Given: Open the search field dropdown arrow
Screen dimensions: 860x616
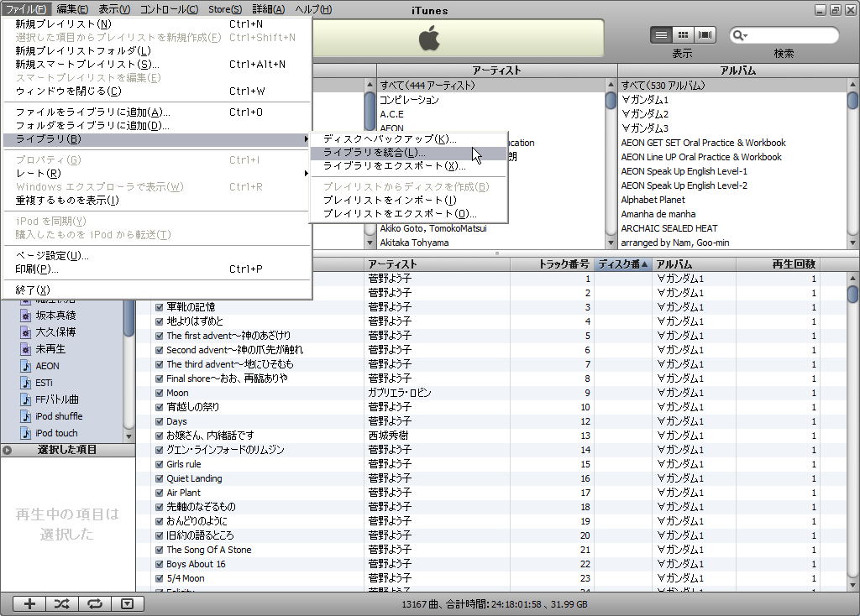Looking at the screenshot, I should point(746,36).
